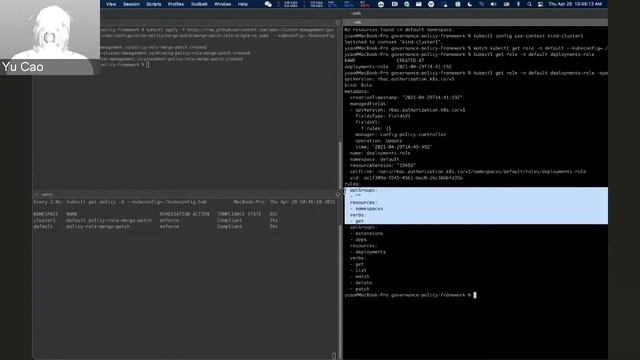Open the Toolbelt menu
This screenshot has height=360, width=640.
coord(199,4)
